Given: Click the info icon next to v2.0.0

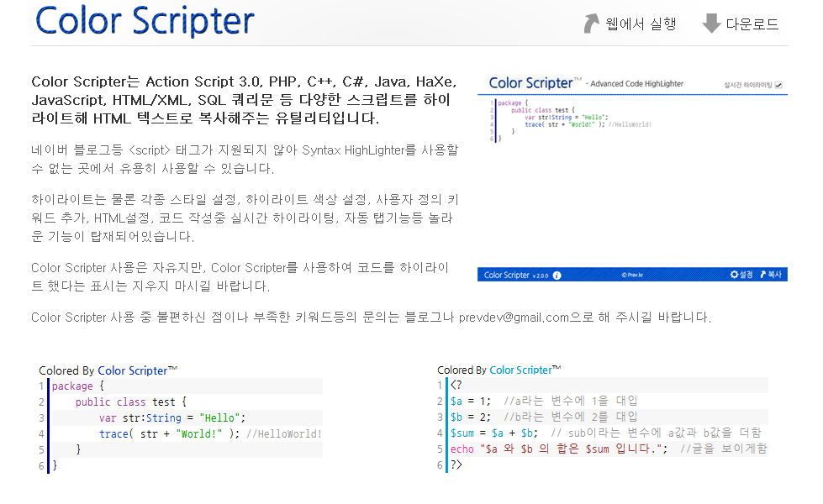Looking at the screenshot, I should click(557, 276).
